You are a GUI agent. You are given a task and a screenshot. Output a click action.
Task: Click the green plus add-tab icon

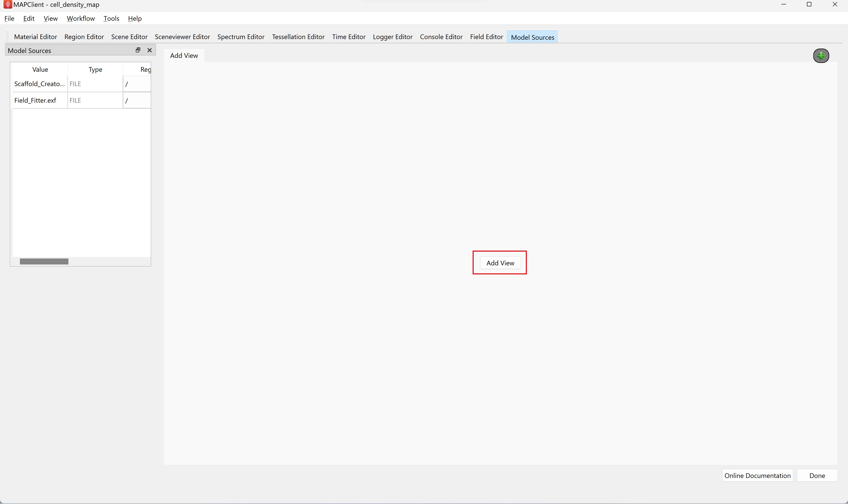tap(821, 56)
